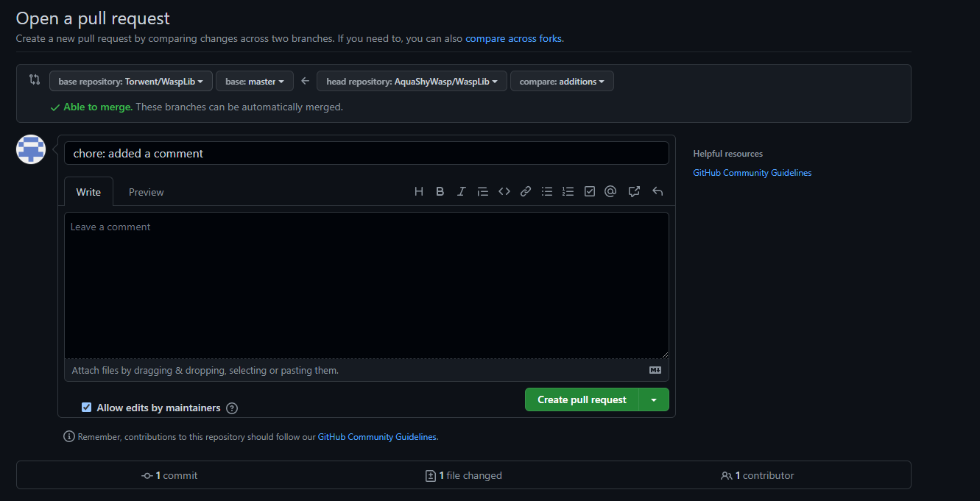Toggle Allow edits by maintainers checkbox

click(87, 408)
